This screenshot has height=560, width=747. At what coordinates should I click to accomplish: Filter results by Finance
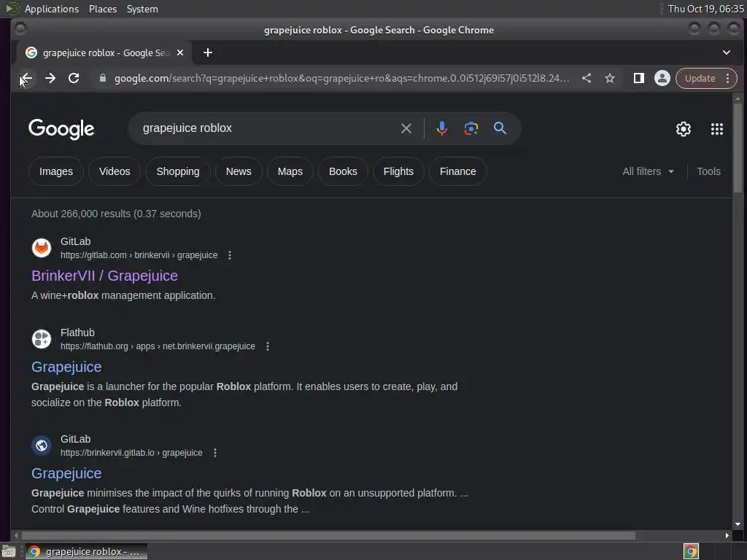(458, 171)
